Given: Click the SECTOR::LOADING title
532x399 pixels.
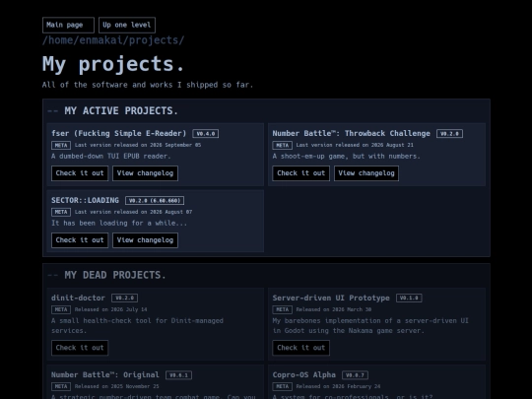Looking at the screenshot, I should (85, 200).
